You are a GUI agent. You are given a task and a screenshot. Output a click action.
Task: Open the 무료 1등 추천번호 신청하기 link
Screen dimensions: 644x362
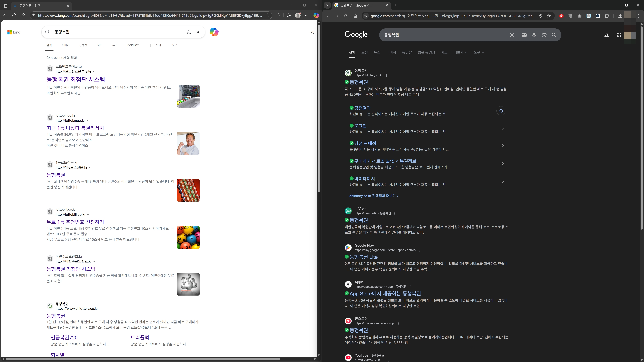coord(75,222)
